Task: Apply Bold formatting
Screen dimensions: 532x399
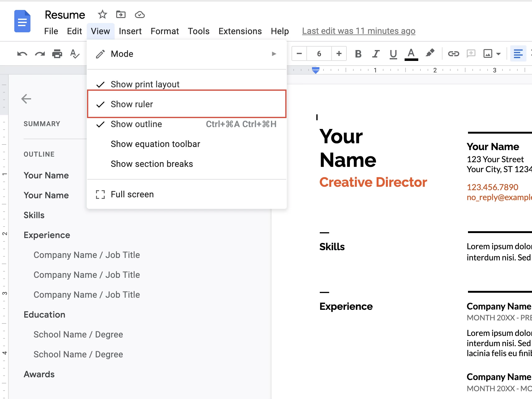Action: pyautogui.click(x=358, y=54)
